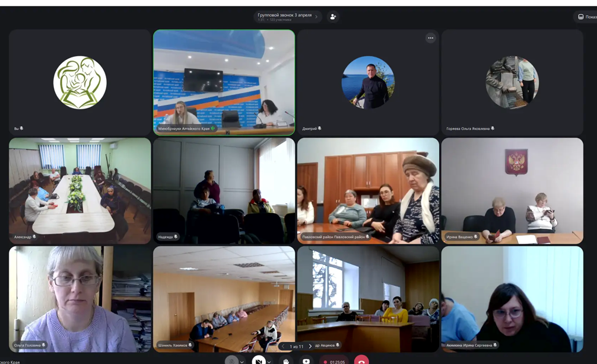The height and width of the screenshot is (364, 597).
Task: Open the three-dots menu on Дмитрий's tile
Action: [x=431, y=38]
